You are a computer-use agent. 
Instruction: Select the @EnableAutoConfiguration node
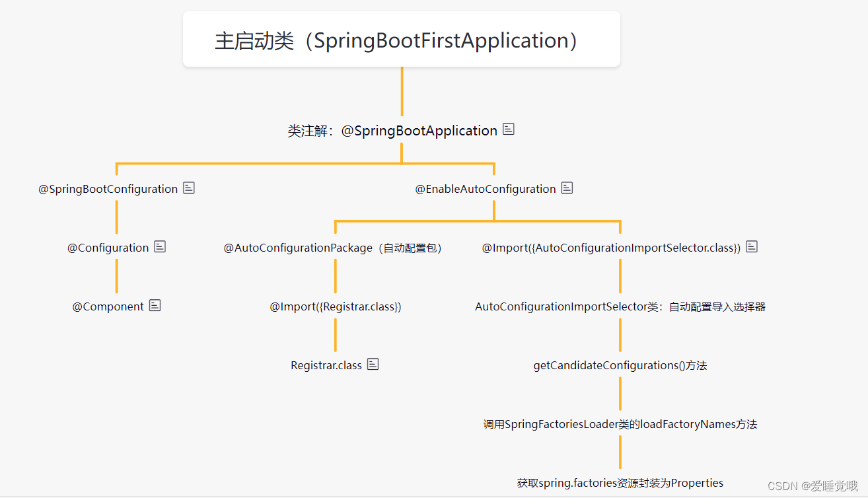coord(486,189)
